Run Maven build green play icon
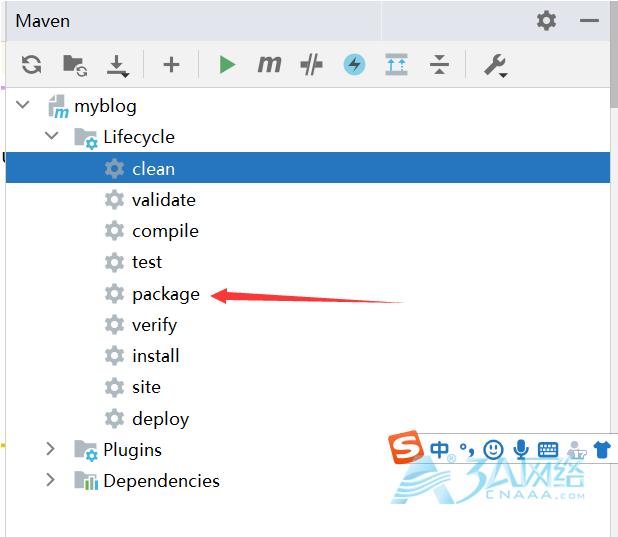This screenshot has height=537, width=618. pyautogui.click(x=227, y=64)
